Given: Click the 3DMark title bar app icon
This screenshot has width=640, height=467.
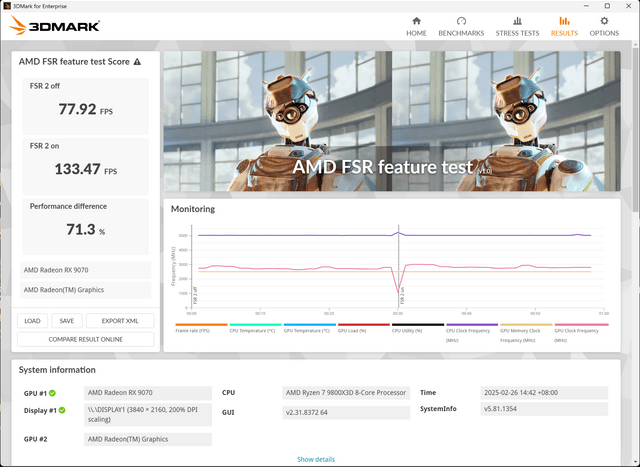Looking at the screenshot, I should pyautogui.click(x=7, y=6).
